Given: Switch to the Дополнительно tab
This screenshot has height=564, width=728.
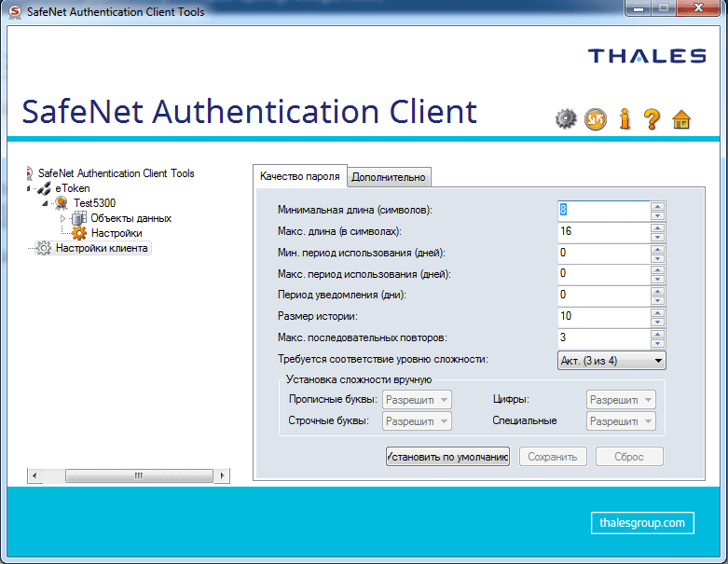Looking at the screenshot, I should (389, 177).
